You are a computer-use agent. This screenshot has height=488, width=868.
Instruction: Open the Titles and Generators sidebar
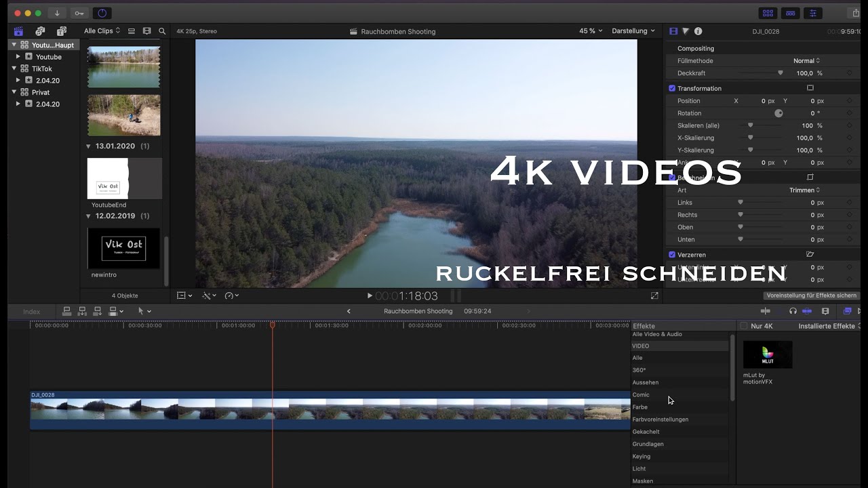(x=62, y=31)
